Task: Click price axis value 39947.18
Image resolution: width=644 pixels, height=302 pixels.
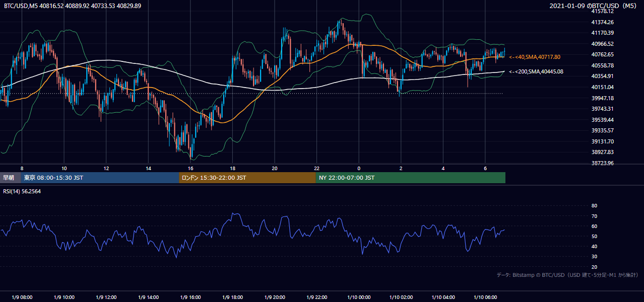Action: 602,98
